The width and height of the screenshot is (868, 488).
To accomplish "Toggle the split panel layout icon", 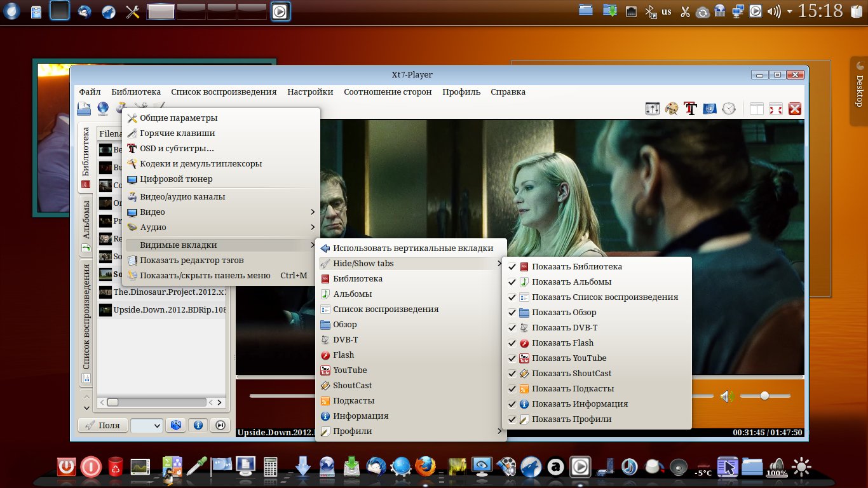I will pyautogui.click(x=757, y=109).
